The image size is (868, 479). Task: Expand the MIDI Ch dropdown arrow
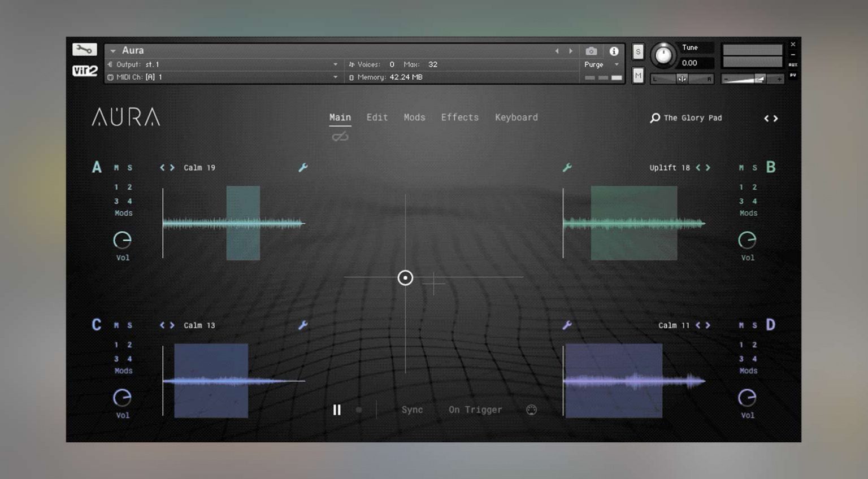(335, 77)
